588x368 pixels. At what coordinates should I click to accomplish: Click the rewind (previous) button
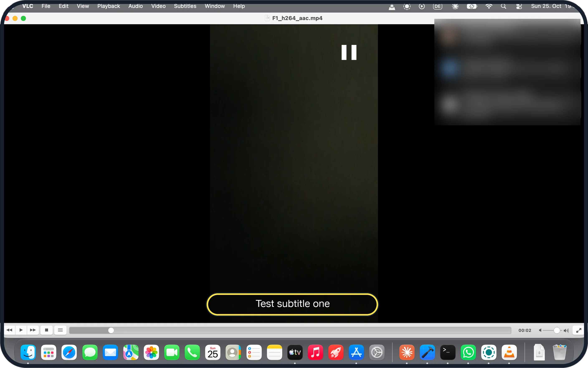[9, 330]
